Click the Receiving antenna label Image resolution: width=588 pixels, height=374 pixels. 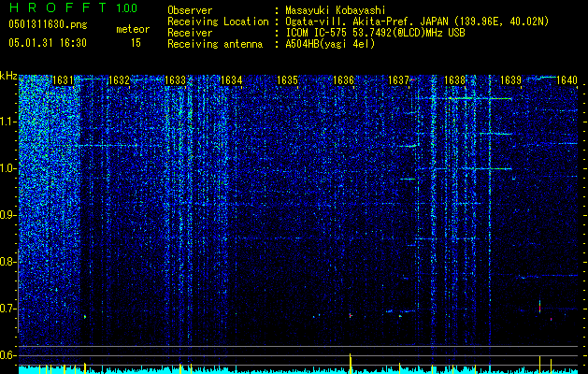click(215, 44)
